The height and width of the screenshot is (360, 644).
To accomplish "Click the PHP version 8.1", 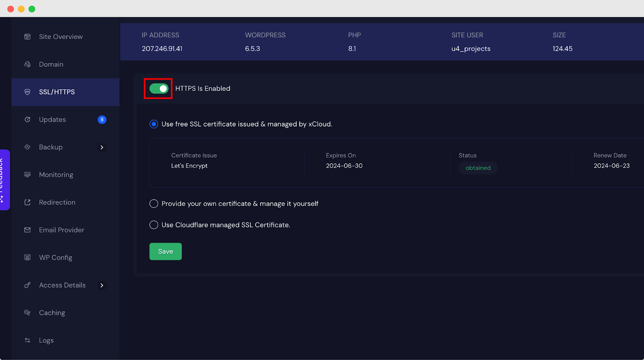I will click(352, 49).
